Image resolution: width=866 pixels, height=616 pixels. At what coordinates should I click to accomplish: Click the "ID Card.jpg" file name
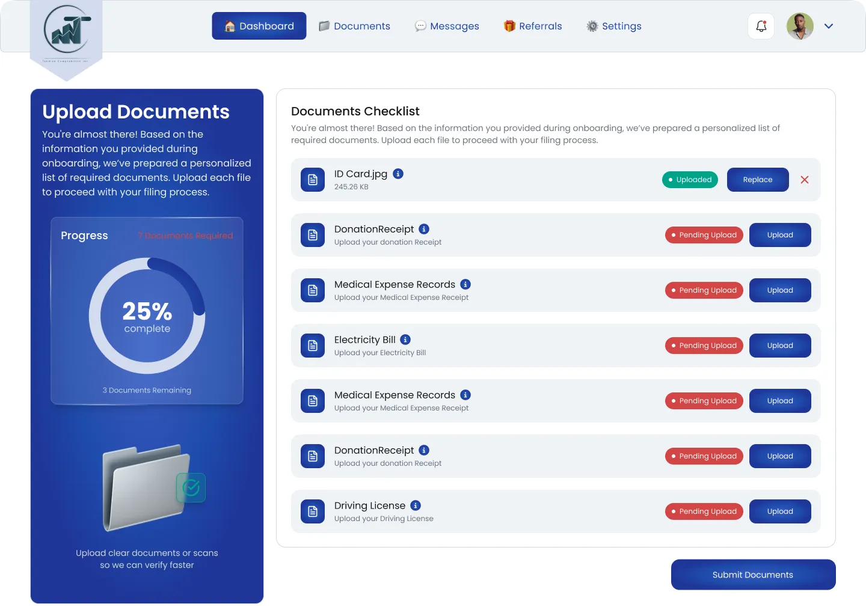(x=361, y=174)
